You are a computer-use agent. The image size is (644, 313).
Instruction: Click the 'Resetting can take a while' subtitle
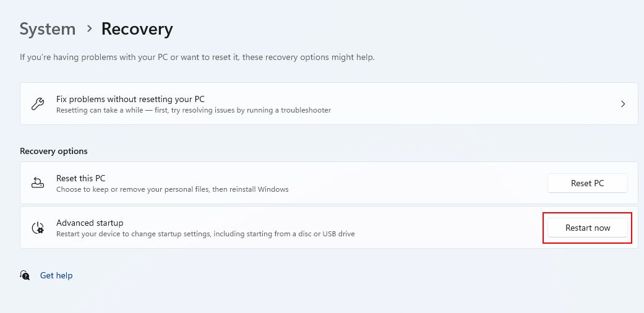(193, 110)
